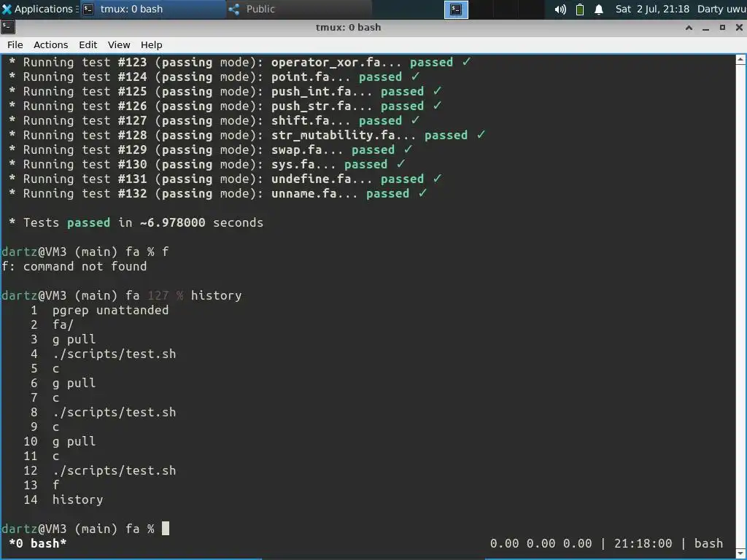Click the highlighted terminal workspace icon
The height and width of the screenshot is (560, 747).
(x=456, y=9)
